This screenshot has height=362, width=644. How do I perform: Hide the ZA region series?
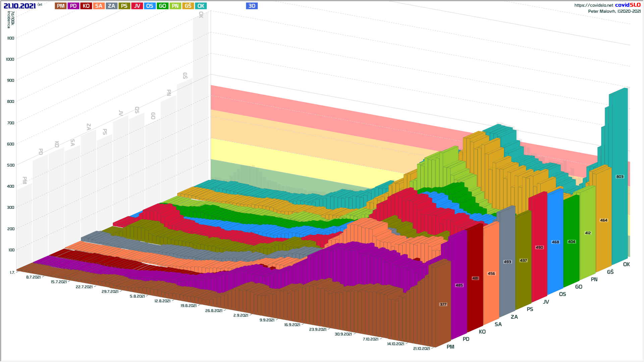click(x=112, y=6)
